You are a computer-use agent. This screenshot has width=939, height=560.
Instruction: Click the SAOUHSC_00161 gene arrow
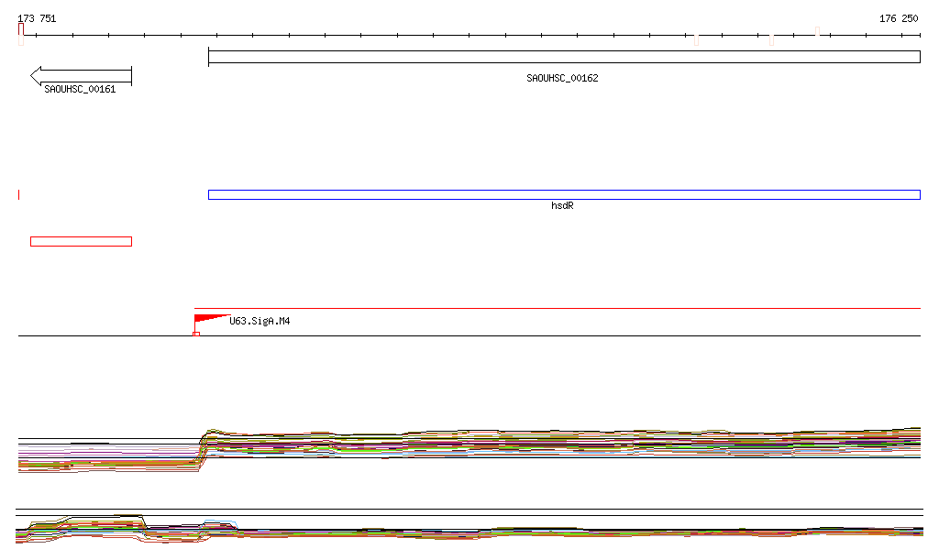(81, 76)
